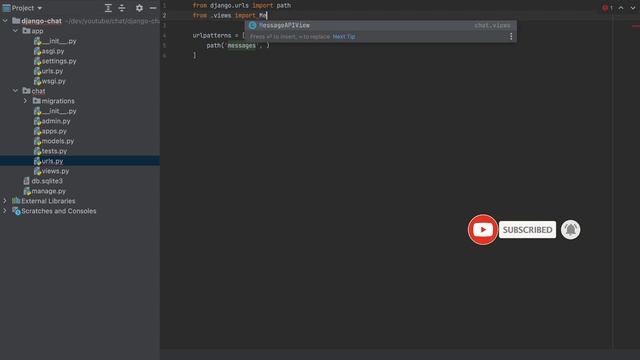This screenshot has height=360, width=640.
Task: Select the django-chat project root
Action: pos(41,21)
